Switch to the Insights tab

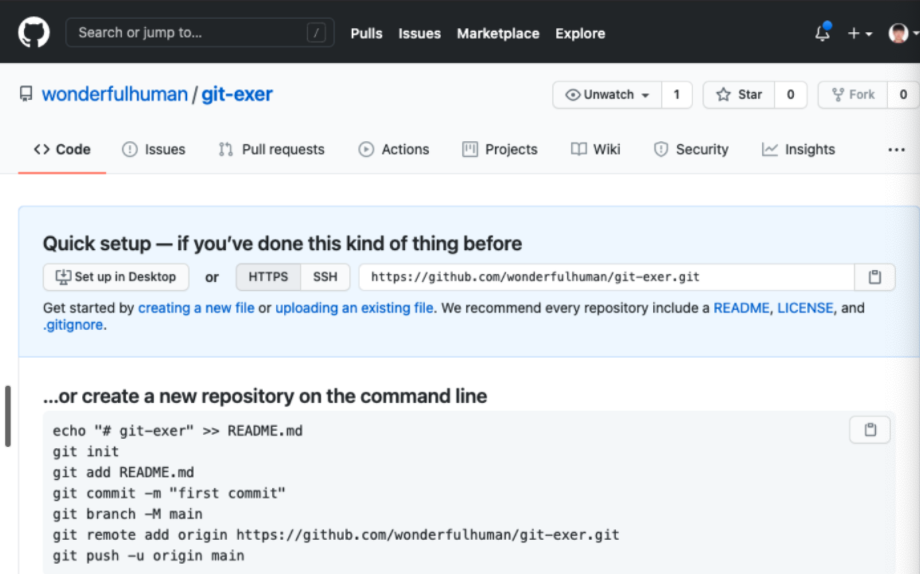(x=799, y=150)
